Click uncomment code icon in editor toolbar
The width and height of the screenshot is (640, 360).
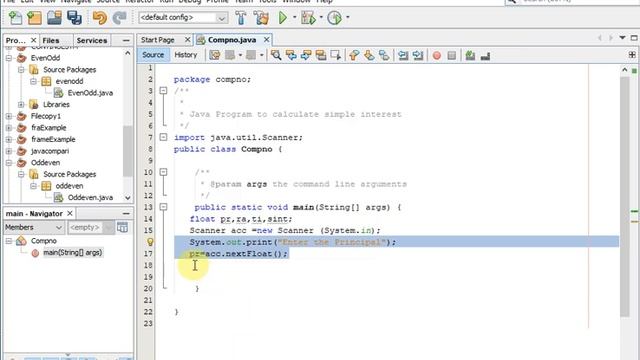pyautogui.click(x=485, y=55)
